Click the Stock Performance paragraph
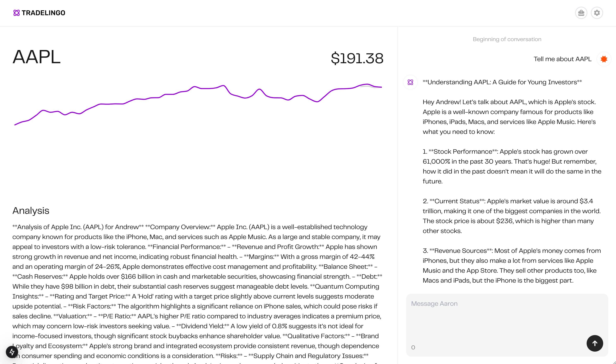 (512, 166)
